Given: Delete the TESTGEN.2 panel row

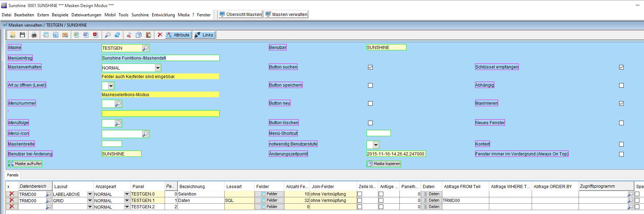Looking at the screenshot, I should [x=12, y=207].
